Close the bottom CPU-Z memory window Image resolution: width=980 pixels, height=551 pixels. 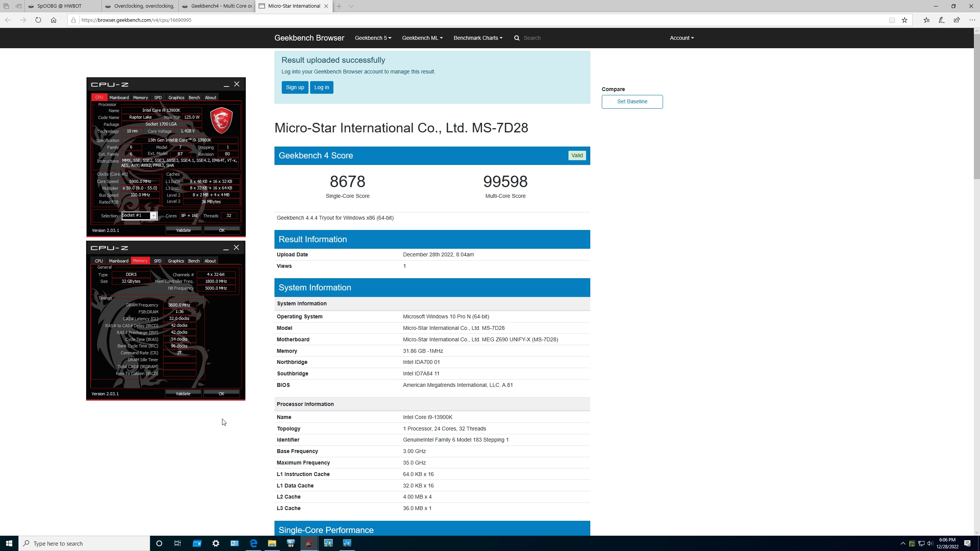point(237,248)
